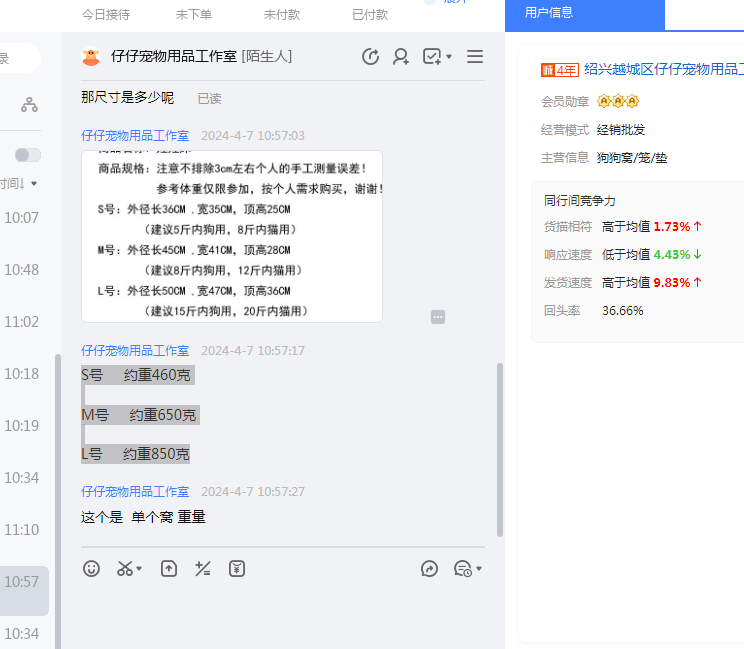Open the task checkbox dropdown arrow in the header
The width and height of the screenshot is (744, 649).
coord(449,57)
